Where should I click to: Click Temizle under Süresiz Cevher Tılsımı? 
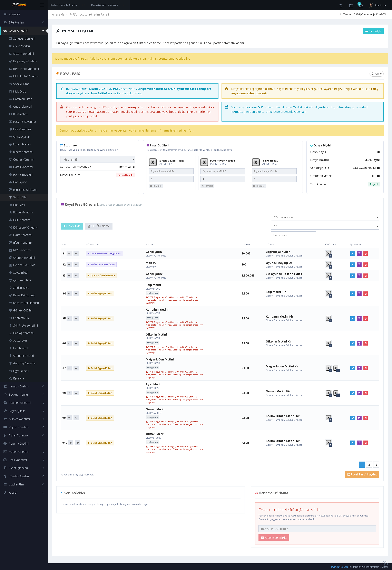[x=156, y=186]
